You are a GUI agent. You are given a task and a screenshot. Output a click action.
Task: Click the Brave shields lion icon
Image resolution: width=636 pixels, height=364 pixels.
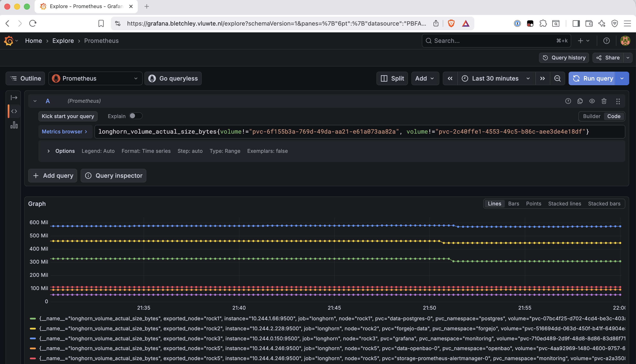click(451, 23)
